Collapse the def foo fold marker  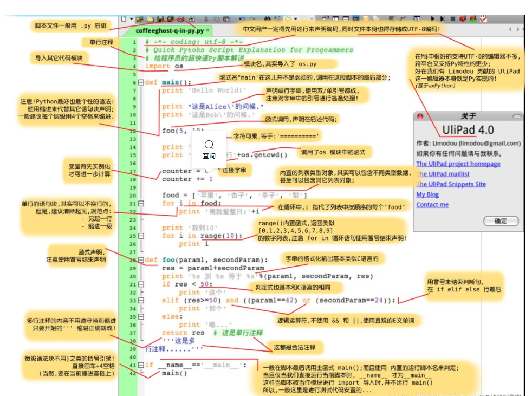141,260
